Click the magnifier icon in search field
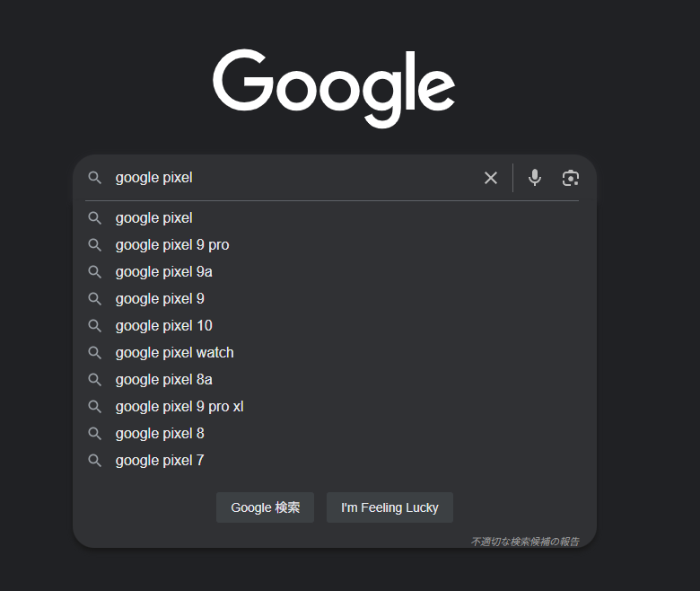This screenshot has height=591, width=700. pos(94,178)
